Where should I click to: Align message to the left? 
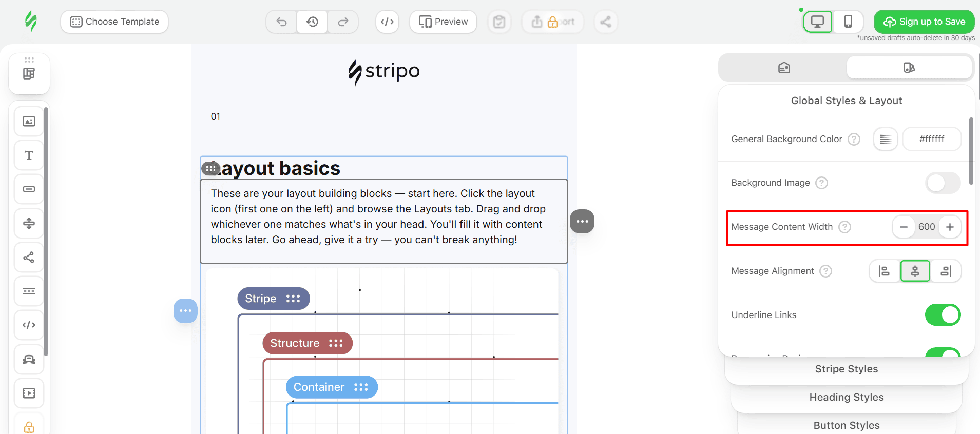coord(884,271)
